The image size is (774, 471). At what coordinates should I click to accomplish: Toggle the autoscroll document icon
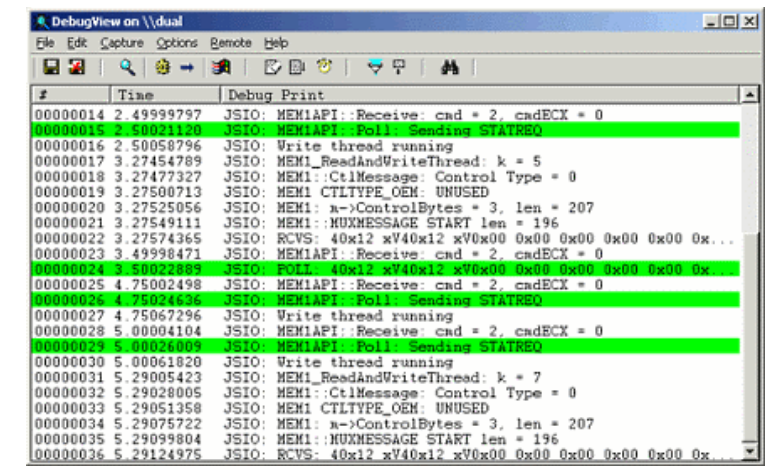coord(297,67)
